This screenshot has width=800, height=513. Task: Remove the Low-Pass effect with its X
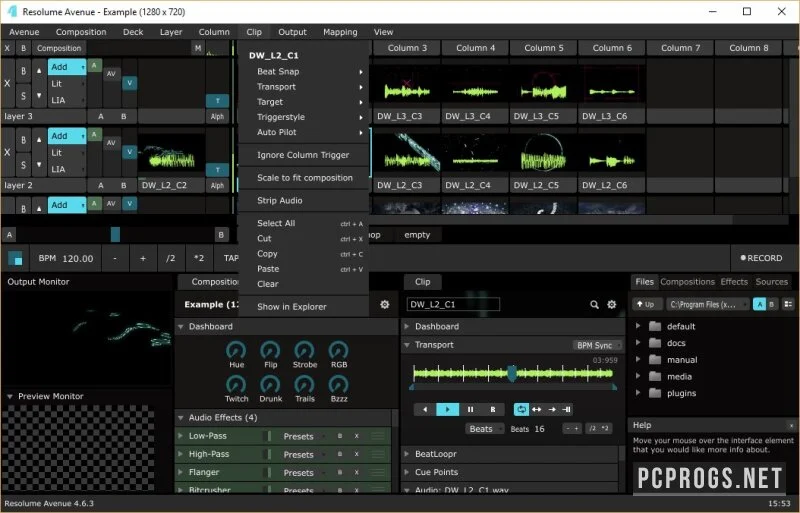coord(357,436)
